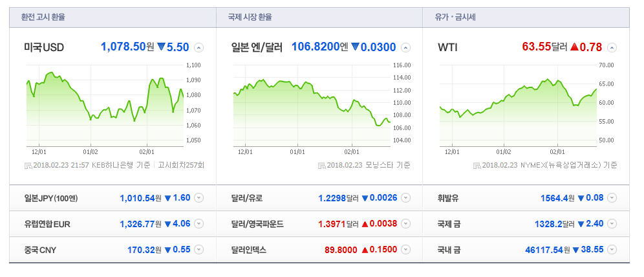Screen dimensions: 644x277
Task: Collapse the 미국 USD chart panel
Action: click(199, 47)
